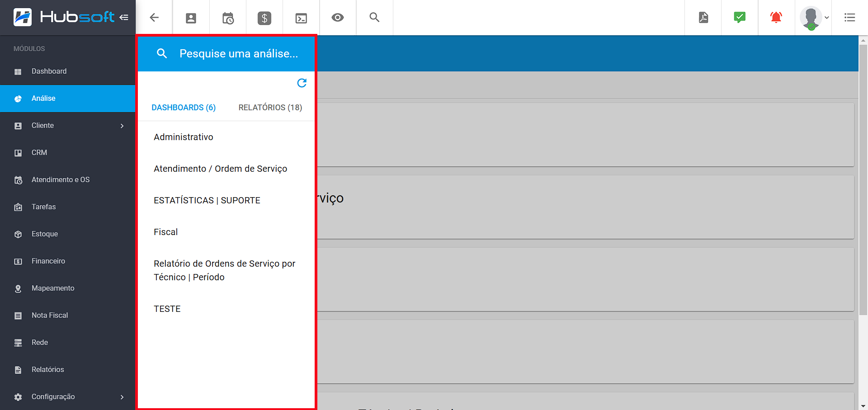Image resolution: width=868 pixels, height=410 pixels.
Task: Open the Financeiro module
Action: click(x=68, y=261)
